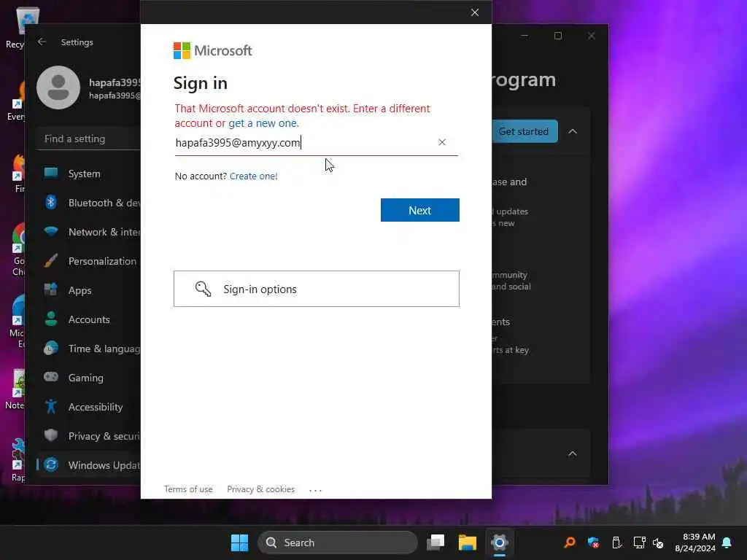
Task: Open the Windows Start menu
Action: 239,542
